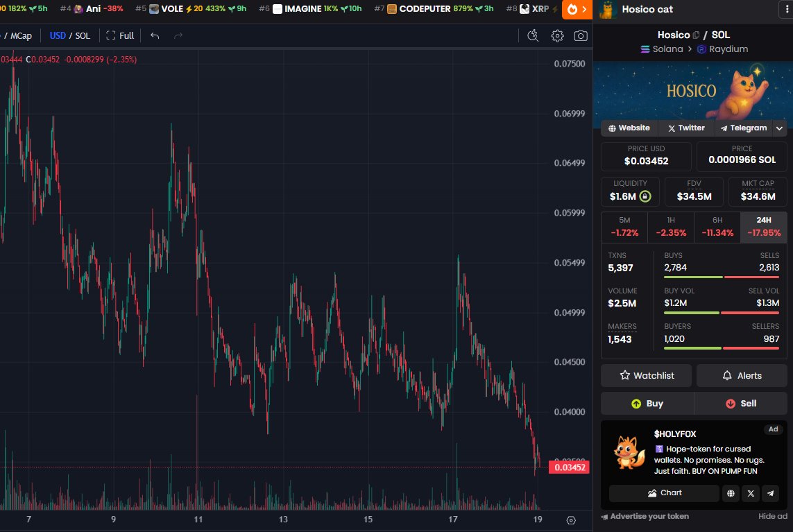The image size is (793, 532).
Task: Open trending token #7 CODEPUTER
Action: (434, 8)
